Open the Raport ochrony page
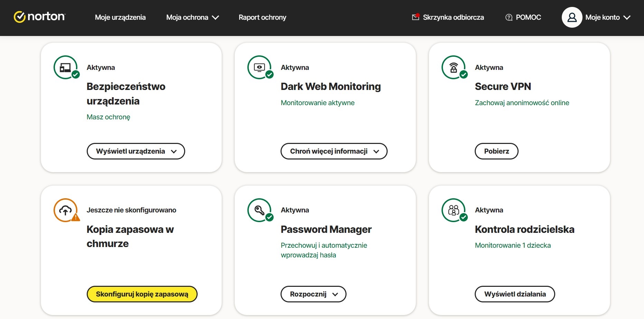Viewport: 644px width, 319px height. click(262, 17)
